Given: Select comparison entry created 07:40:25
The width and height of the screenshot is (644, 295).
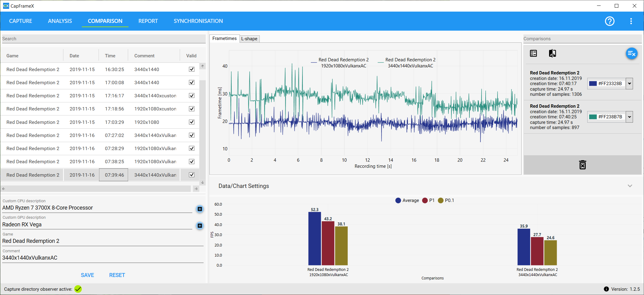Looking at the screenshot, I should point(582,117).
